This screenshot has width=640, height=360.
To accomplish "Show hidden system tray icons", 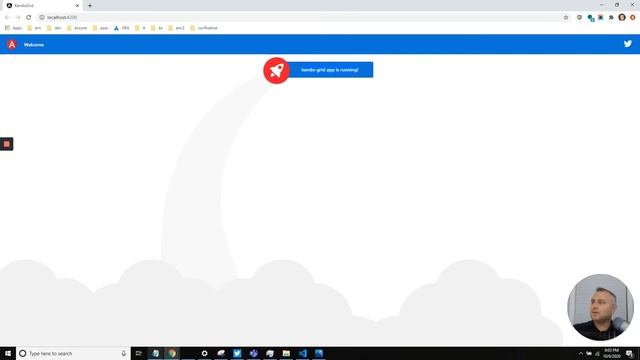I will pos(581,353).
